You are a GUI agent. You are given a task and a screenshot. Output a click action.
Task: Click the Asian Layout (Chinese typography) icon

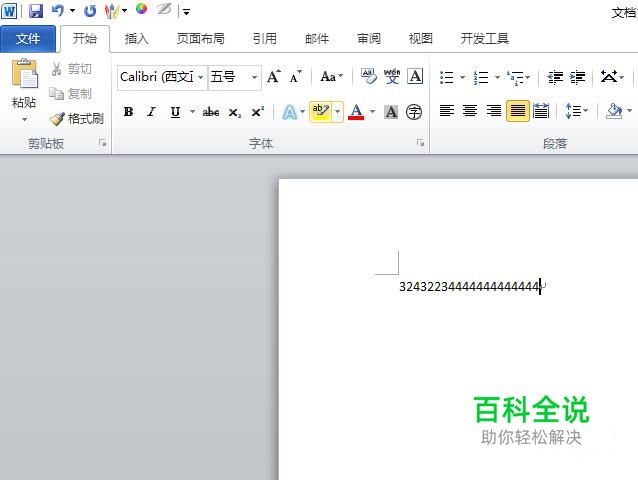click(x=608, y=76)
